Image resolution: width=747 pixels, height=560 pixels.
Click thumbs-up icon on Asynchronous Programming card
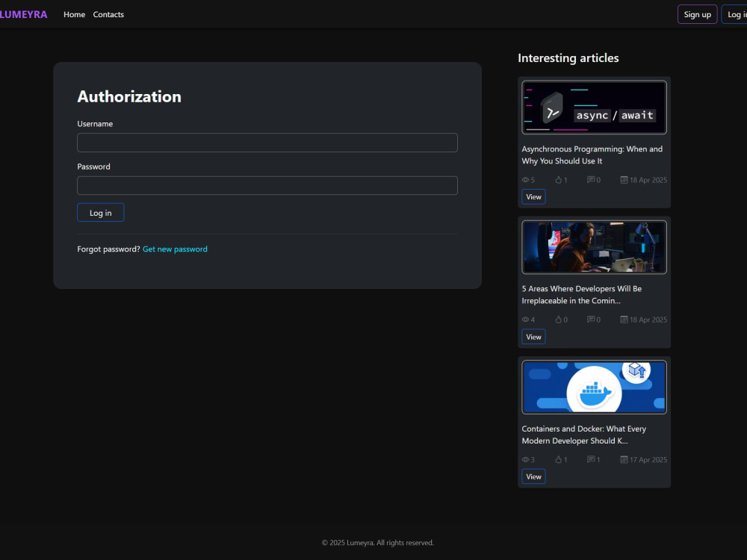pyautogui.click(x=558, y=180)
